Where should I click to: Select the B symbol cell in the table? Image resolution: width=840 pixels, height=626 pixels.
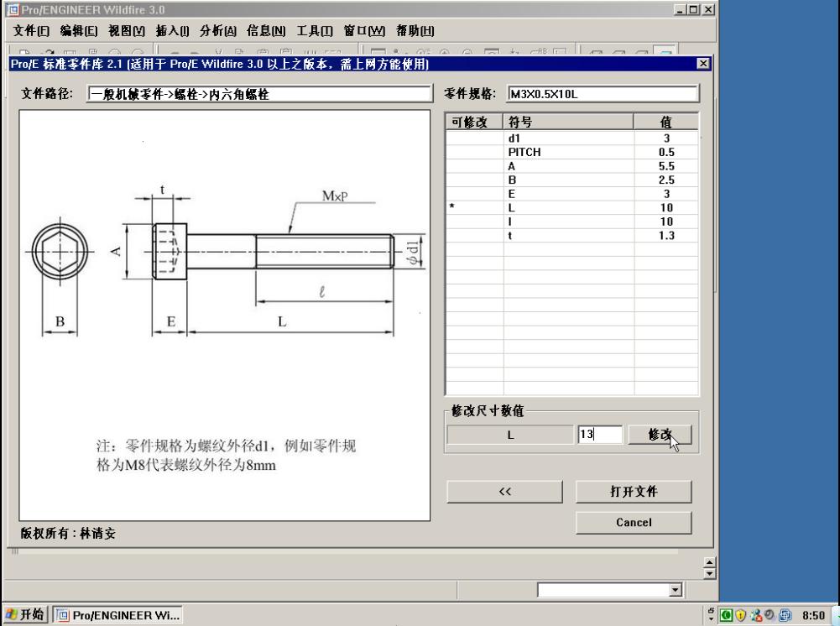point(568,180)
